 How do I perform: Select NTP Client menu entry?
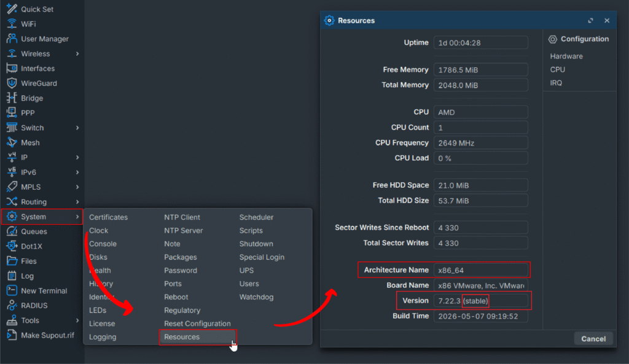(182, 217)
